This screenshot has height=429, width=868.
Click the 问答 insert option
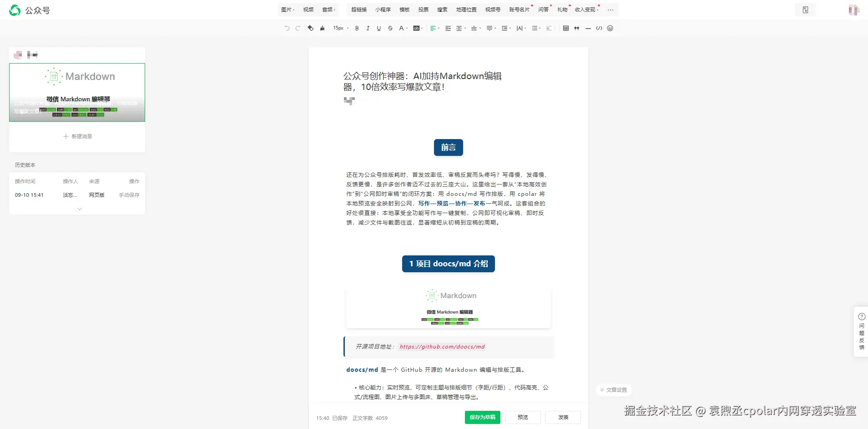point(544,10)
